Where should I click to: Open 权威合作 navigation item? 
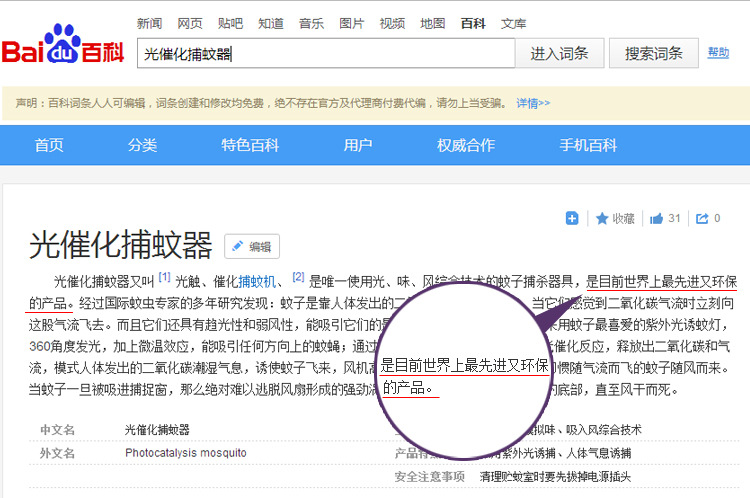pyautogui.click(x=466, y=145)
